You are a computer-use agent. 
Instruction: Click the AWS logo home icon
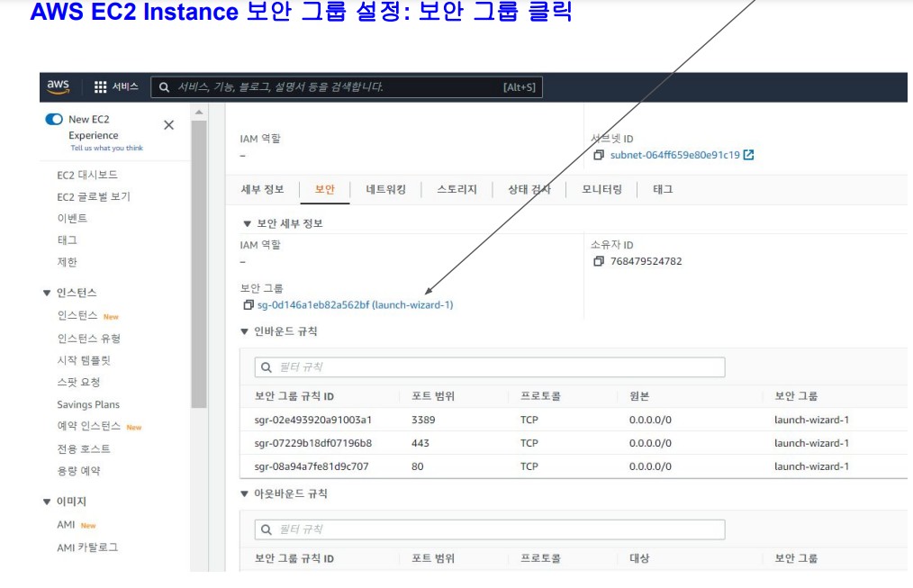(x=59, y=86)
